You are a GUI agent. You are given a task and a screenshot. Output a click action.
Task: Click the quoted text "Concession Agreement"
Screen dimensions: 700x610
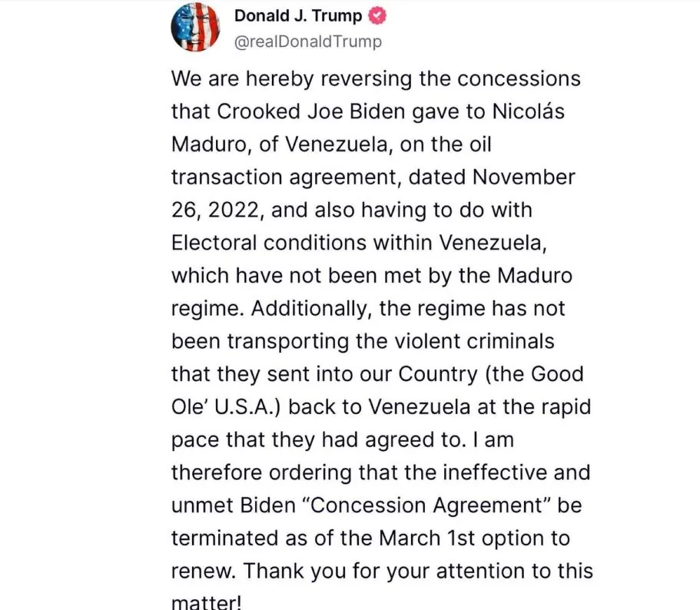(x=423, y=504)
